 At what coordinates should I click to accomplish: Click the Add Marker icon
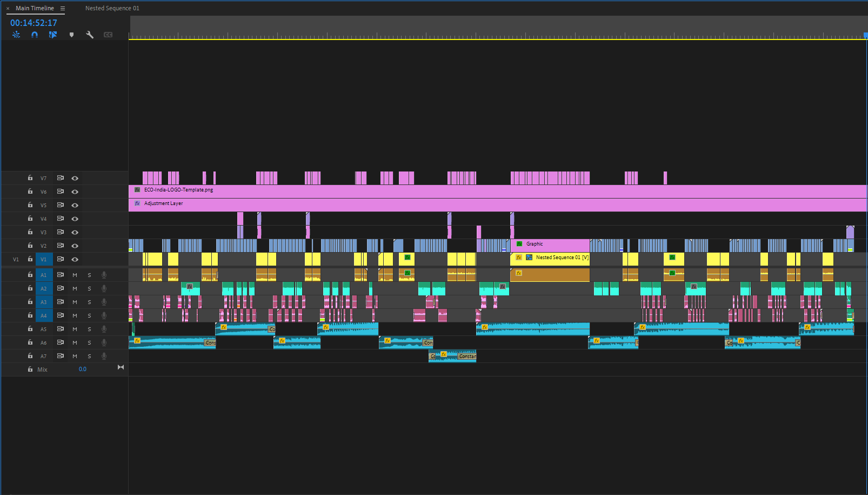(71, 34)
